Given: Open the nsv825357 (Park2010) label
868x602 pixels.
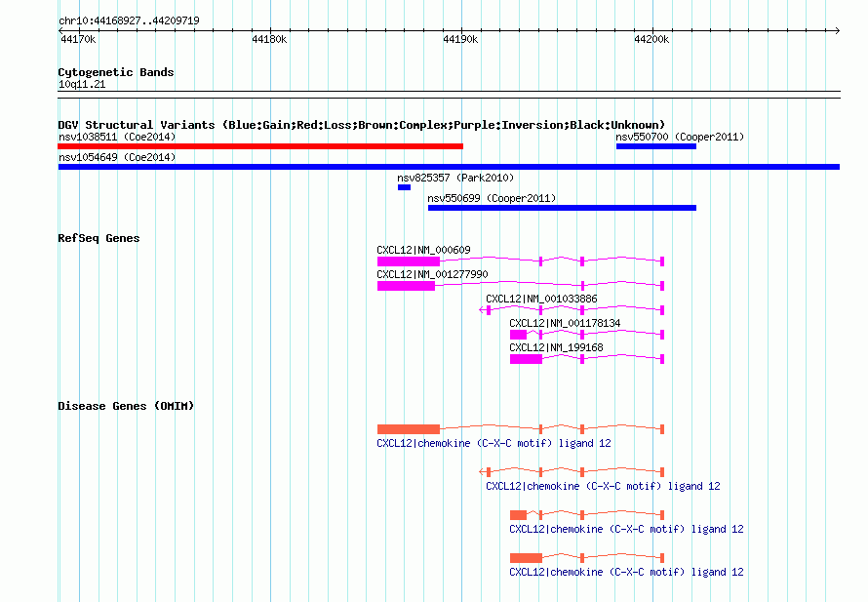Looking at the screenshot, I should [455, 178].
